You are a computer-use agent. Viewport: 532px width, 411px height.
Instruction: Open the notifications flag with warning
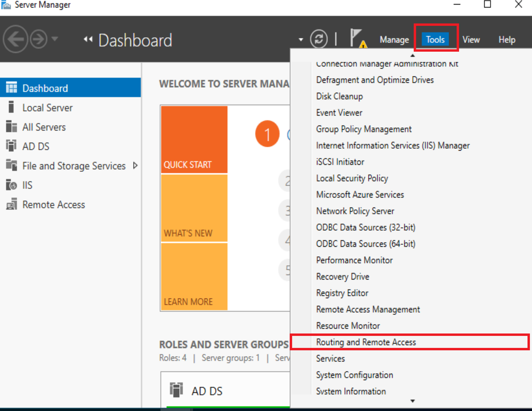point(358,39)
